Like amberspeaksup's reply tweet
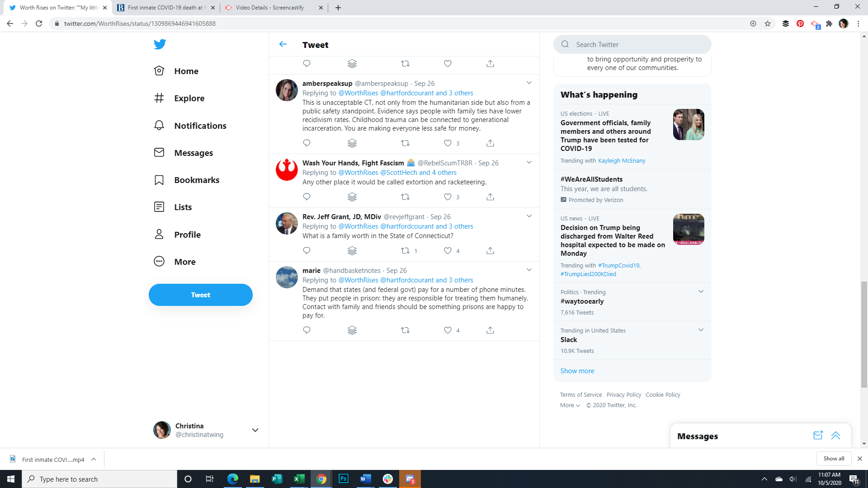This screenshot has width=868, height=488. [x=448, y=143]
